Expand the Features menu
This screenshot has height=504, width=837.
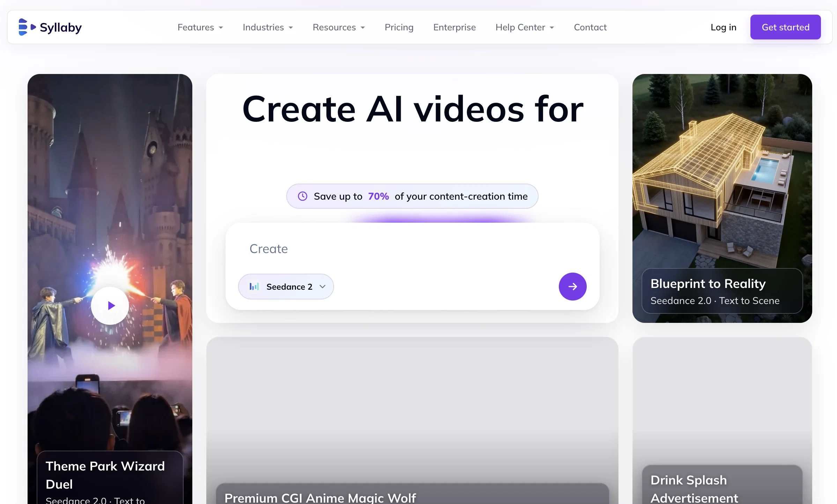tap(200, 27)
